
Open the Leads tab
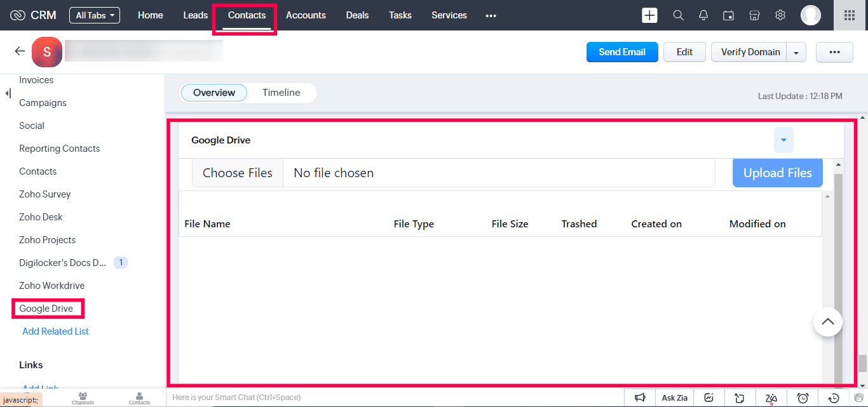click(x=196, y=15)
